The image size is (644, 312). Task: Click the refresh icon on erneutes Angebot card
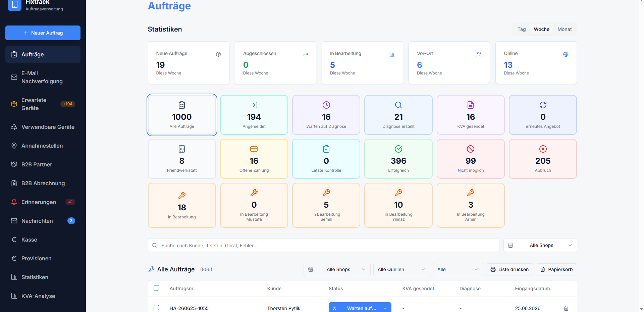(x=543, y=105)
